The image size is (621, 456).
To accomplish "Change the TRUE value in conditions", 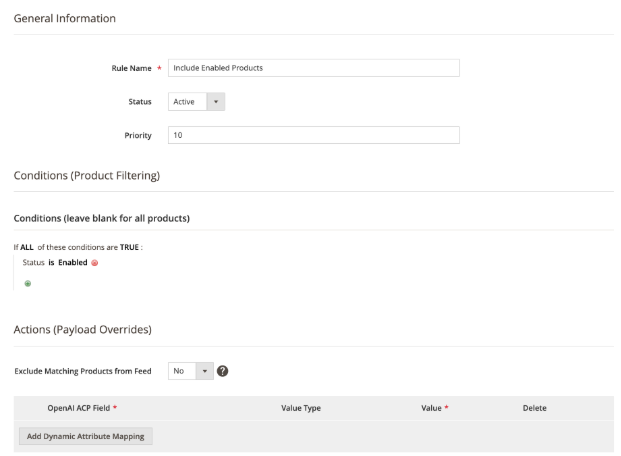I will (129, 247).
